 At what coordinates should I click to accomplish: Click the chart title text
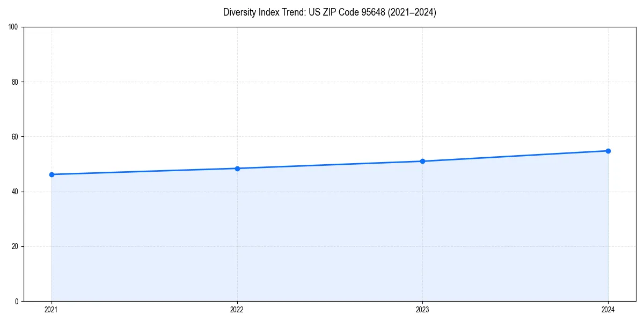click(330, 12)
